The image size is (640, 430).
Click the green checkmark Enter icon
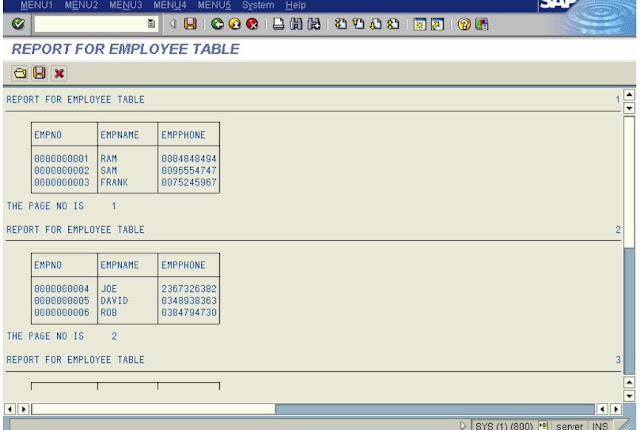tap(18, 24)
